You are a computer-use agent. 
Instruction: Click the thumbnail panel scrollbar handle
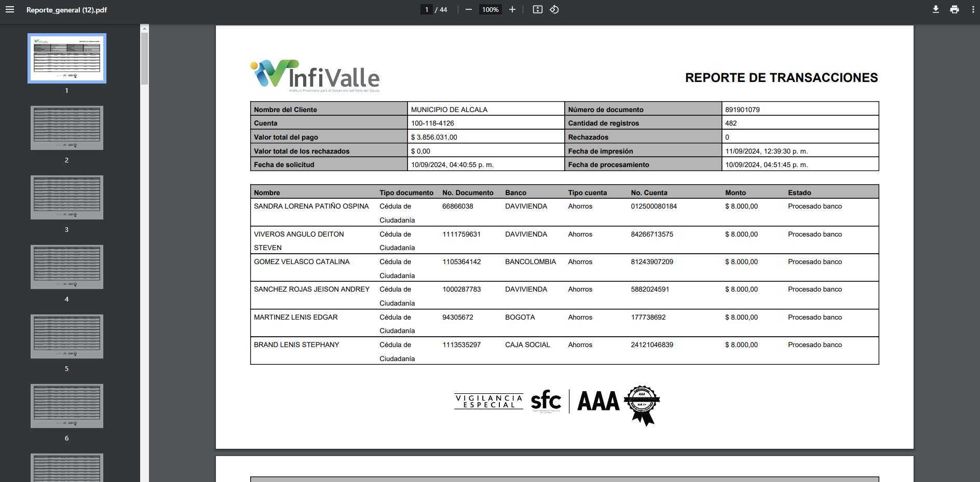[145, 58]
